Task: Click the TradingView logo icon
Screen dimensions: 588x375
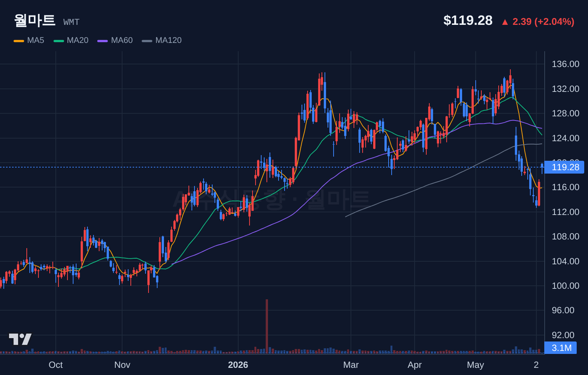Action: (20, 339)
